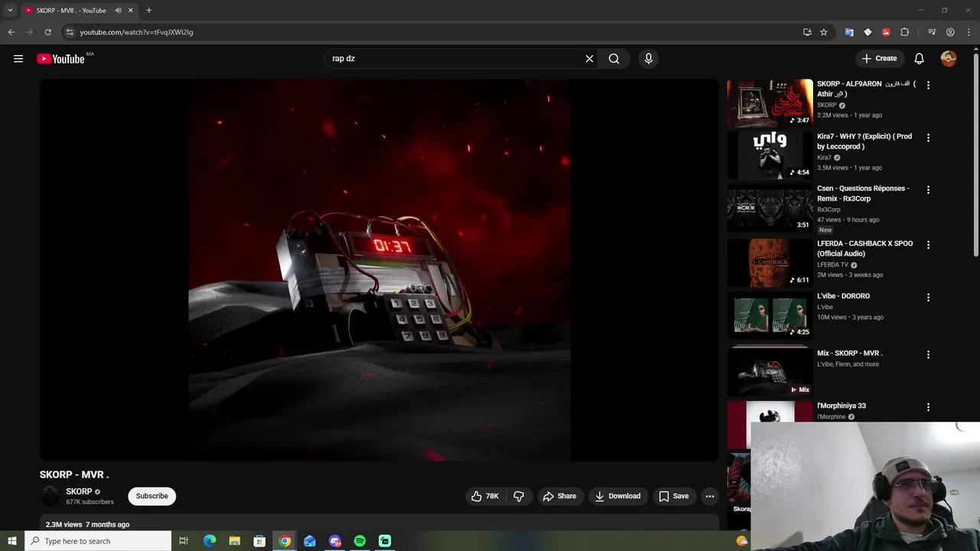Go to YouTube home via logo
Screen dimensions: 980x551
[x=60, y=59]
